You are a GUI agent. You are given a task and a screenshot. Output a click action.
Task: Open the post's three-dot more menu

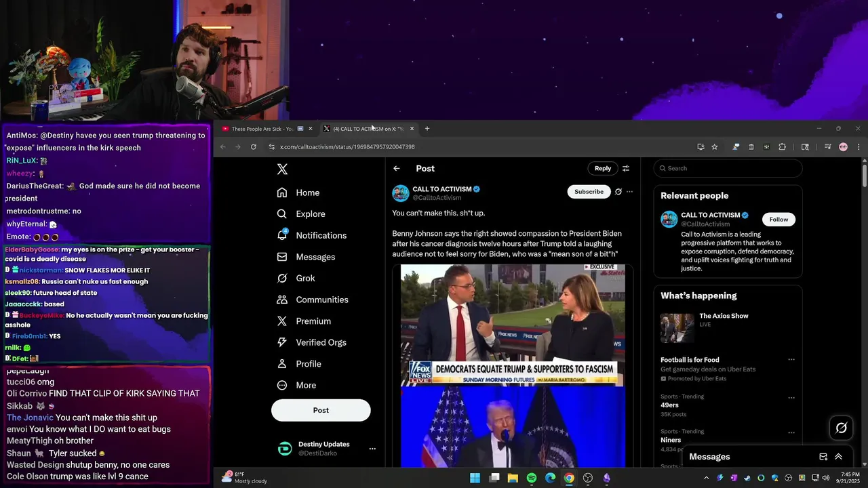(629, 192)
